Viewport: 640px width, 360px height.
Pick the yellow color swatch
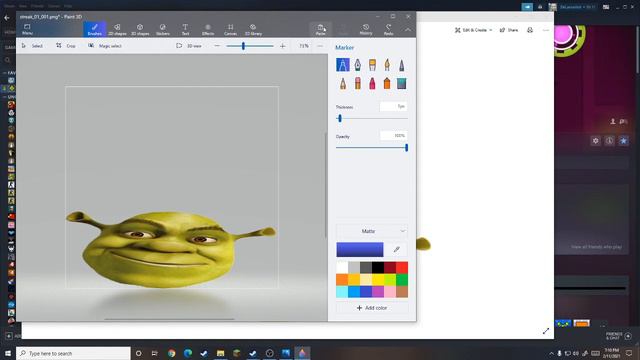pyautogui.click(x=378, y=280)
